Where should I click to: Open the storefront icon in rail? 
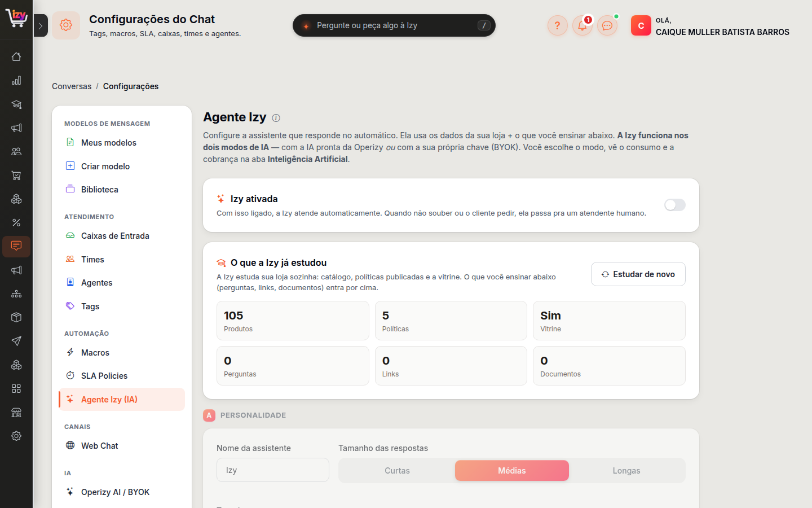pyautogui.click(x=16, y=412)
